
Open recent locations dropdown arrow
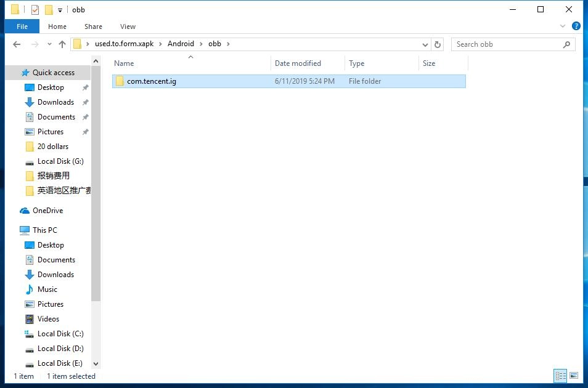click(x=49, y=44)
